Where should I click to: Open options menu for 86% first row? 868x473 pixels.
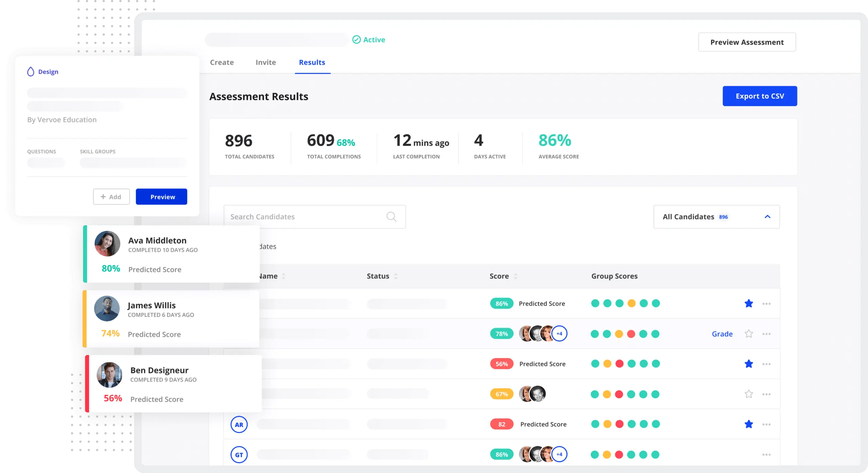click(766, 304)
